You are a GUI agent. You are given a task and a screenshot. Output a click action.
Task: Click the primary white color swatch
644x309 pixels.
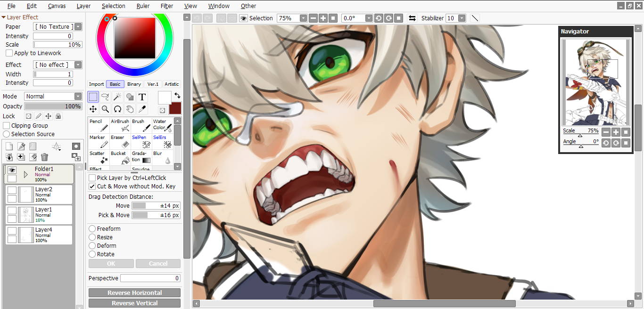(164, 98)
